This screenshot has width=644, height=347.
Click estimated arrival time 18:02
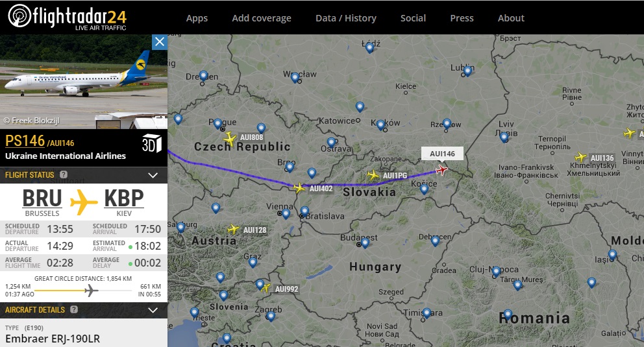click(x=147, y=246)
